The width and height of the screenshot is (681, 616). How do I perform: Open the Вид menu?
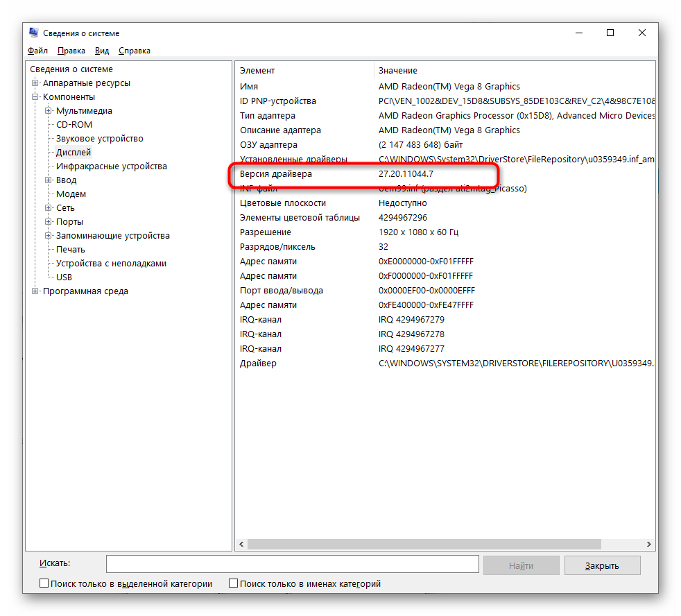[x=102, y=51]
